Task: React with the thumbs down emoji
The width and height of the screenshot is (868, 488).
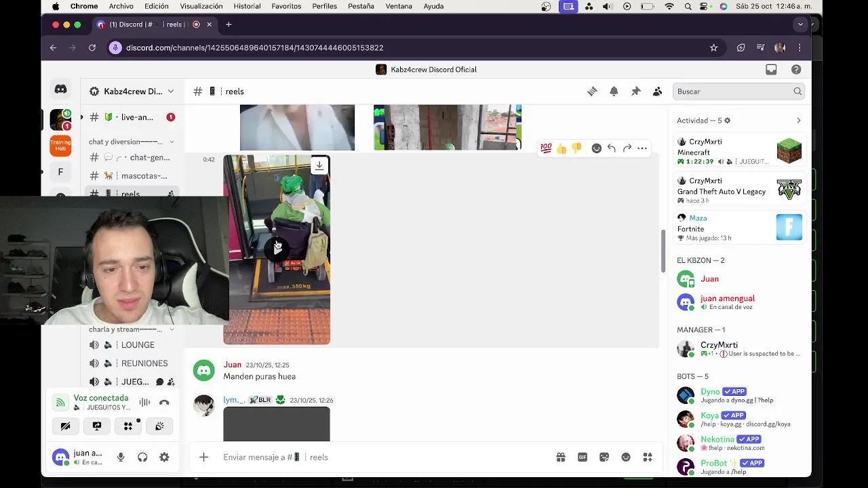Action: (576, 148)
